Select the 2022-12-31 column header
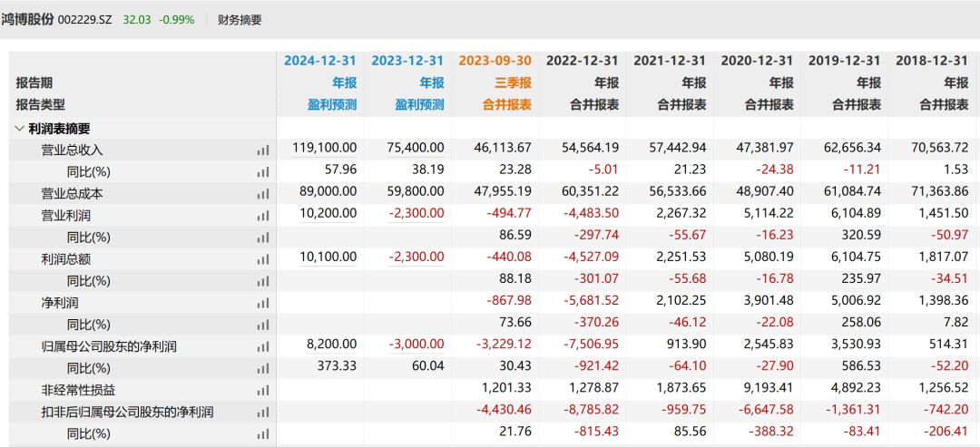This screenshot has width=980, height=447. [x=582, y=61]
